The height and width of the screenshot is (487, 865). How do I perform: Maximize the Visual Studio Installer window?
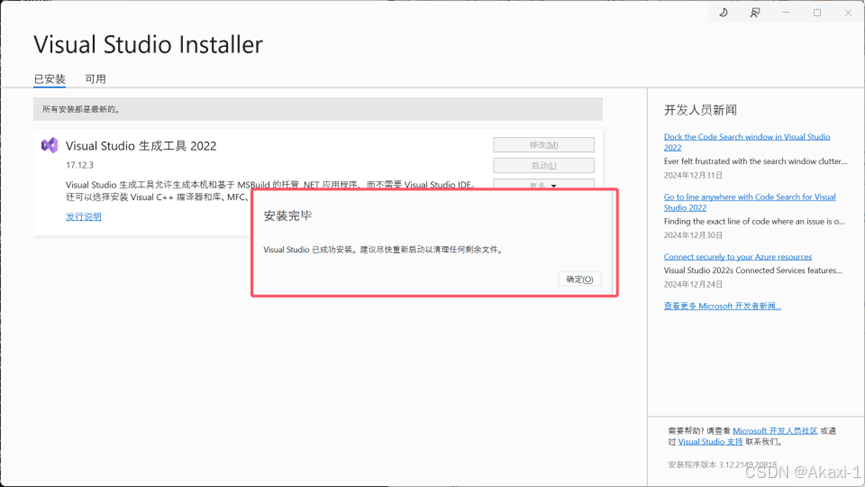point(817,12)
